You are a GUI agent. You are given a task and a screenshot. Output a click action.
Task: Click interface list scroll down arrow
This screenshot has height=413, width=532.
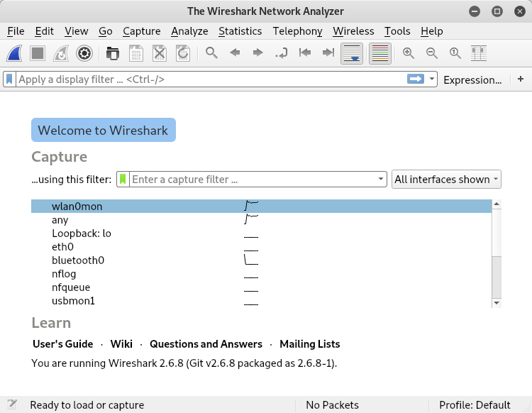pyautogui.click(x=497, y=303)
